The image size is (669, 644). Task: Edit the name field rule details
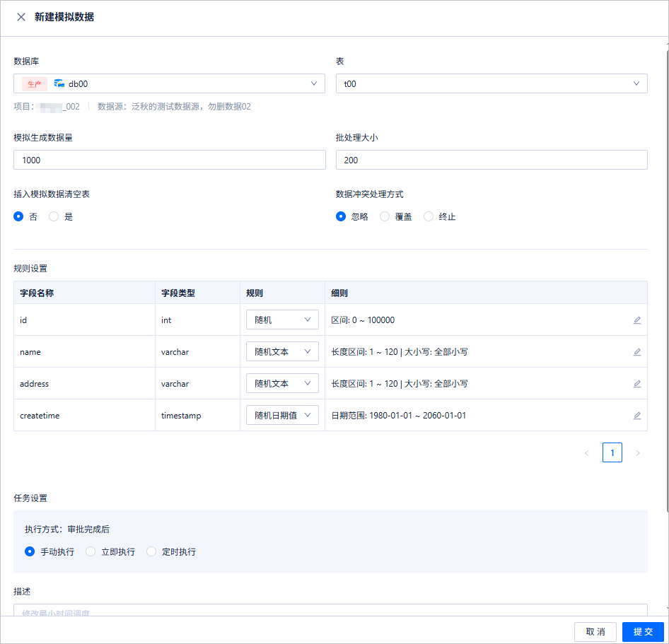click(x=636, y=352)
